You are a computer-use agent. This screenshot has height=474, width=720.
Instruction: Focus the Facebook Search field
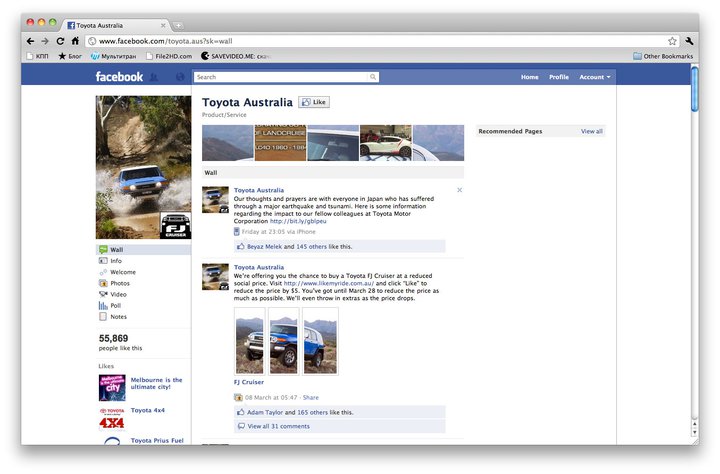point(282,77)
